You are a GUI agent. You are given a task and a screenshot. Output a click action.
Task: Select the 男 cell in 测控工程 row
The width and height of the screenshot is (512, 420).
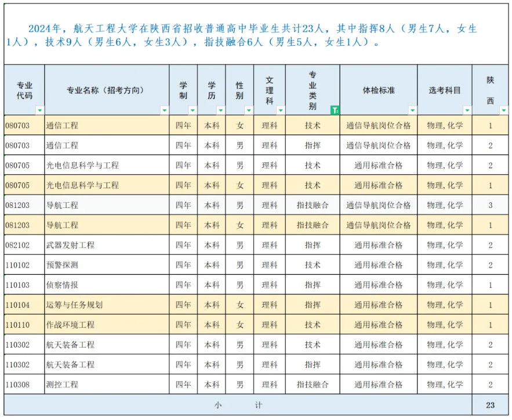click(239, 384)
